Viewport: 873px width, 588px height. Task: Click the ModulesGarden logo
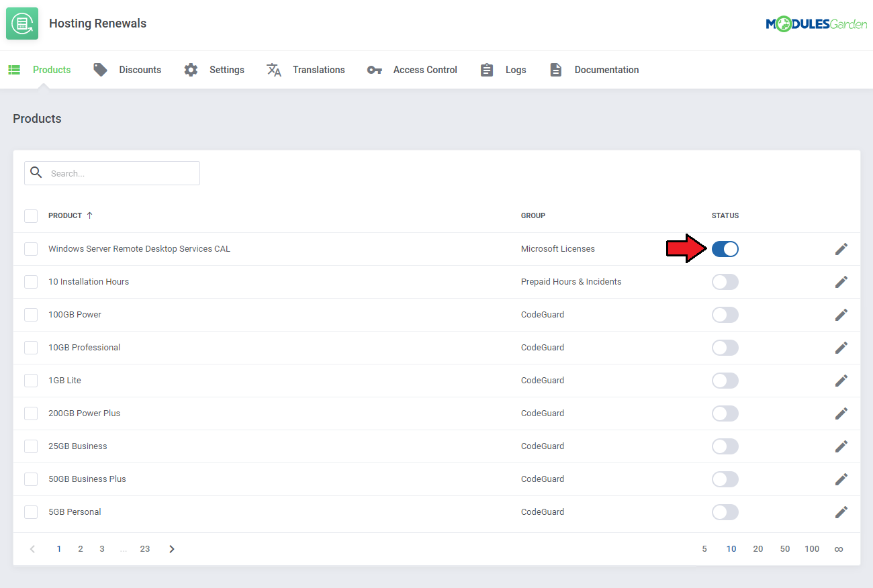816,24
